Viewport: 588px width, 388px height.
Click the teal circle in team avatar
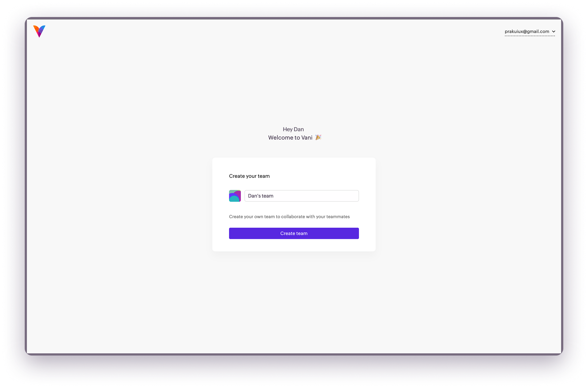coord(234,199)
